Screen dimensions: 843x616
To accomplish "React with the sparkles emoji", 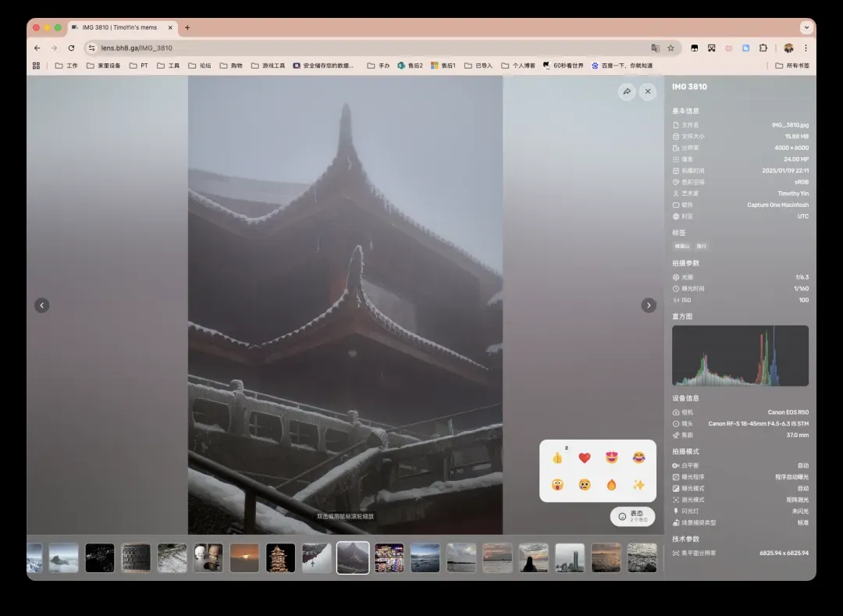I will pos(638,485).
